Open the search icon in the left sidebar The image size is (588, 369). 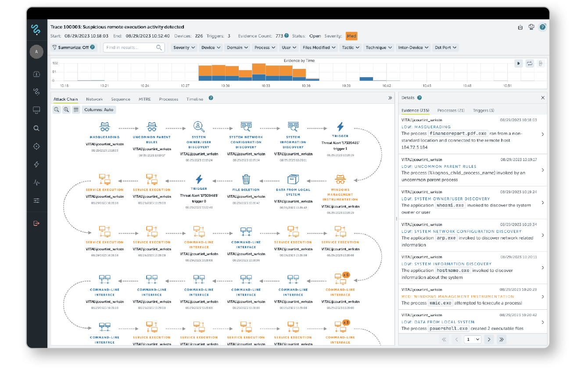click(36, 128)
